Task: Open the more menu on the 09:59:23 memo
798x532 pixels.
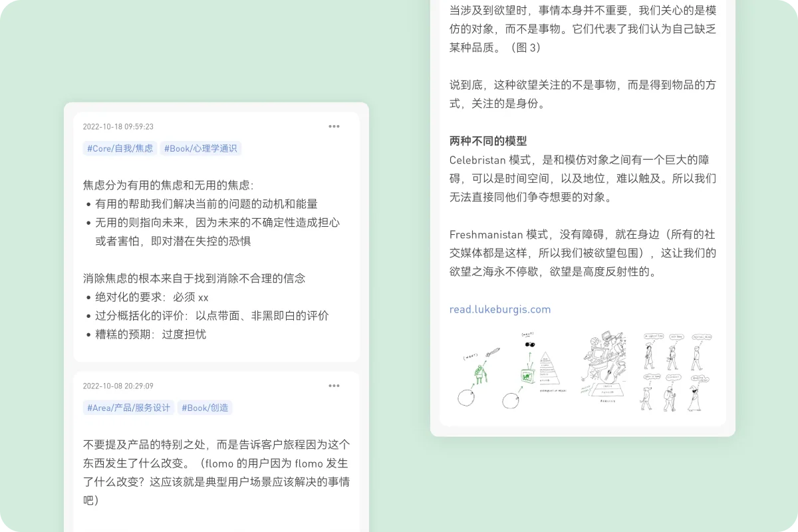Action: (334, 126)
